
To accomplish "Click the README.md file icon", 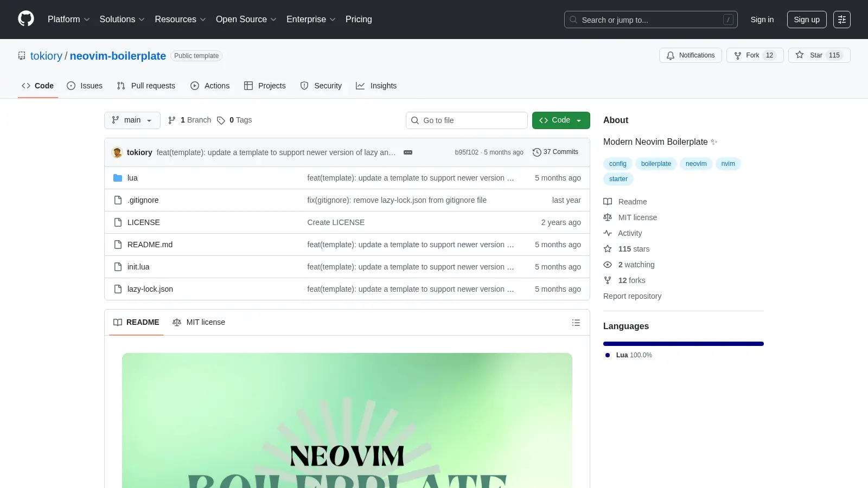I will coord(118,245).
